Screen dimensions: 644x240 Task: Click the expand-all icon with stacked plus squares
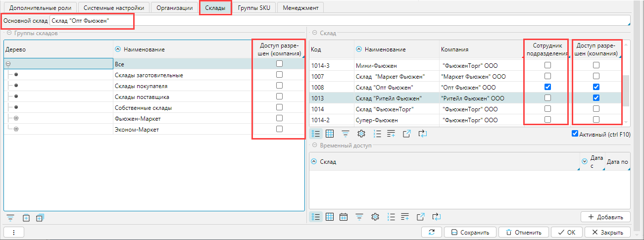click(40, 217)
